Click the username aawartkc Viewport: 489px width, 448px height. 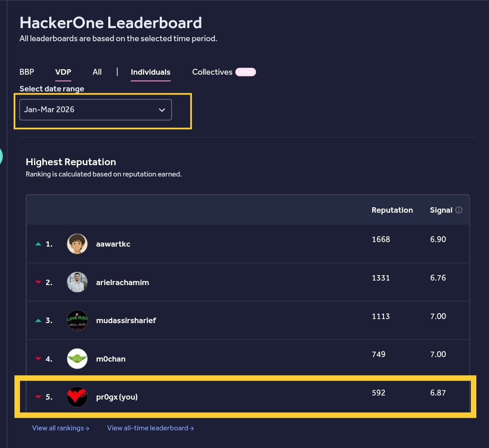click(113, 244)
